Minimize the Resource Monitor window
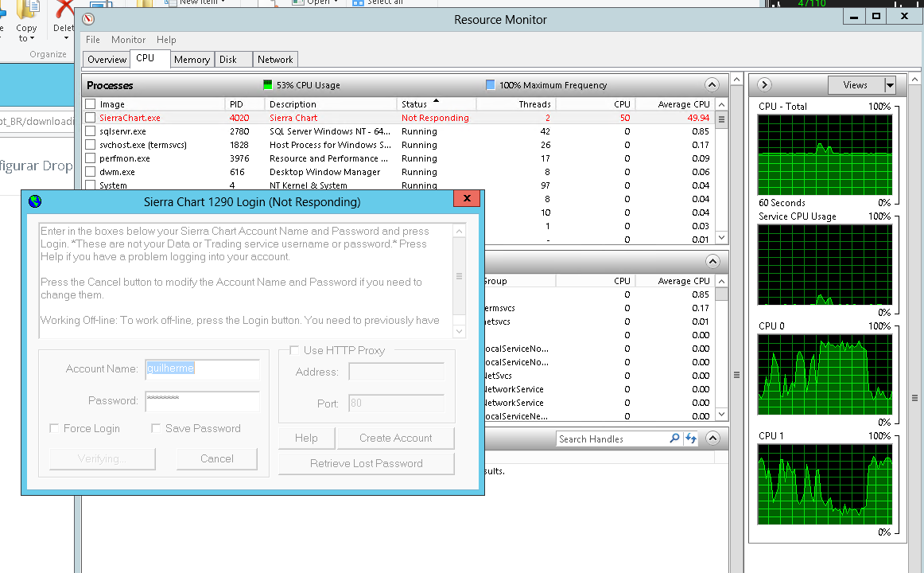The height and width of the screenshot is (573, 924). pyautogui.click(x=854, y=17)
